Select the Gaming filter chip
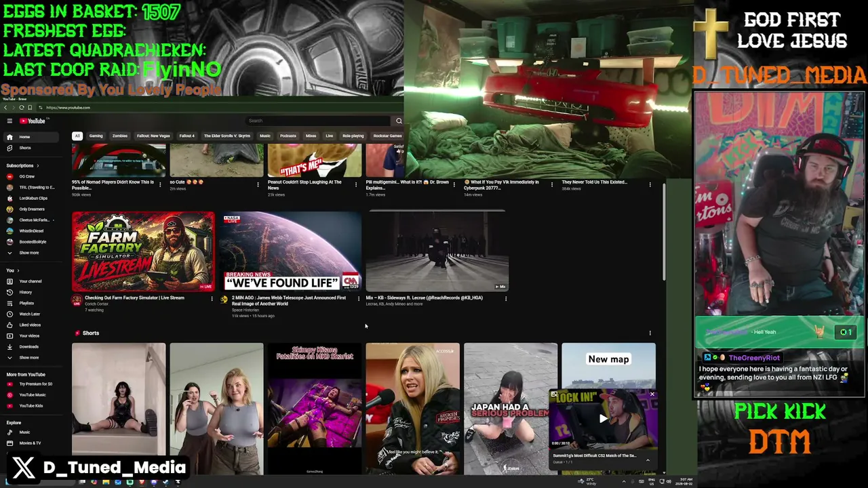 pyautogui.click(x=96, y=136)
